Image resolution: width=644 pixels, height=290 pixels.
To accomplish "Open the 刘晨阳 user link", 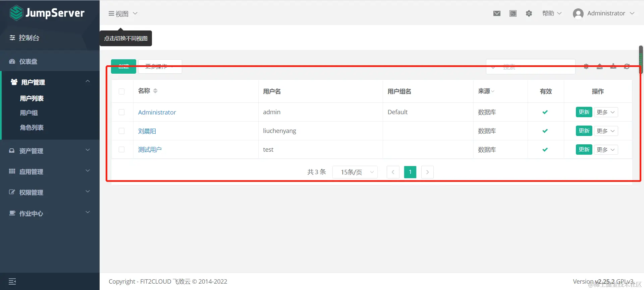I will tap(147, 131).
